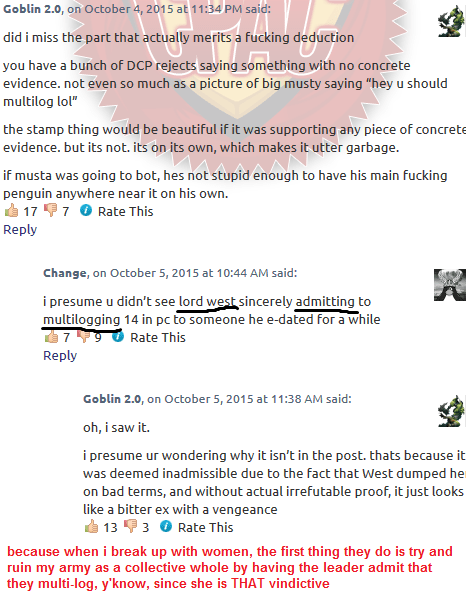Open October 5, 2015 at 11:38 AM timestamp
This screenshot has width=466, height=607.
243,399
